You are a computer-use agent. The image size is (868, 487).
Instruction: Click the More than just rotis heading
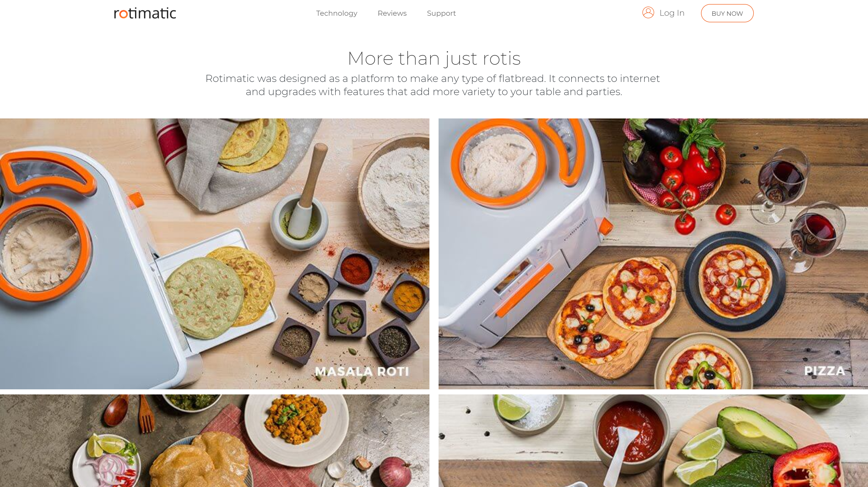click(434, 58)
